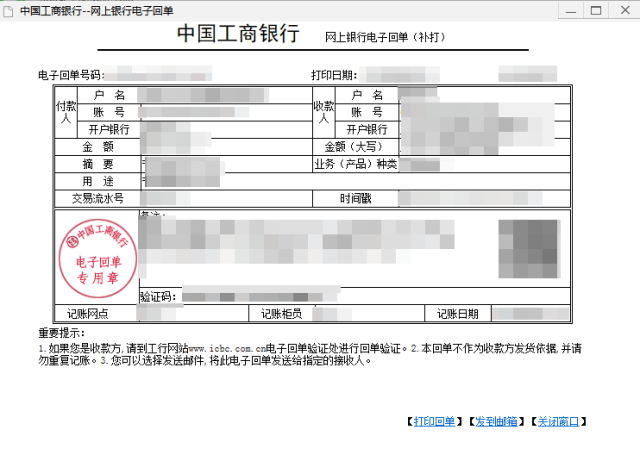The image size is (640, 455).
Task: Click the 用途 label
Action: 98,181
